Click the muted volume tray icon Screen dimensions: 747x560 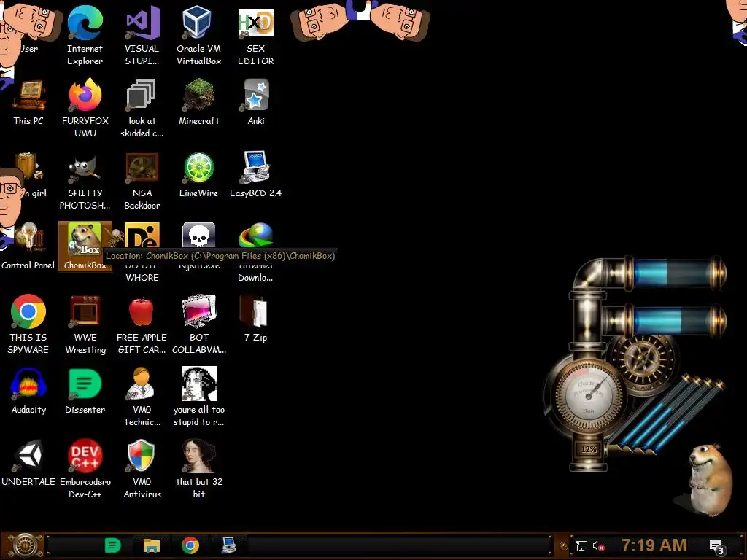(598, 545)
